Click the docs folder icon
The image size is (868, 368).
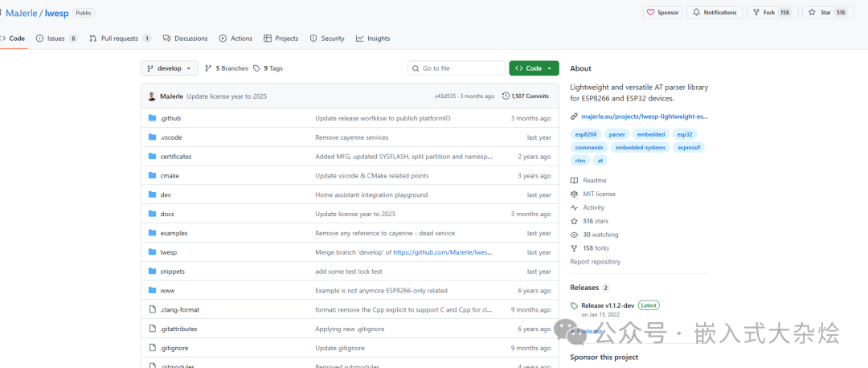pyautogui.click(x=153, y=214)
